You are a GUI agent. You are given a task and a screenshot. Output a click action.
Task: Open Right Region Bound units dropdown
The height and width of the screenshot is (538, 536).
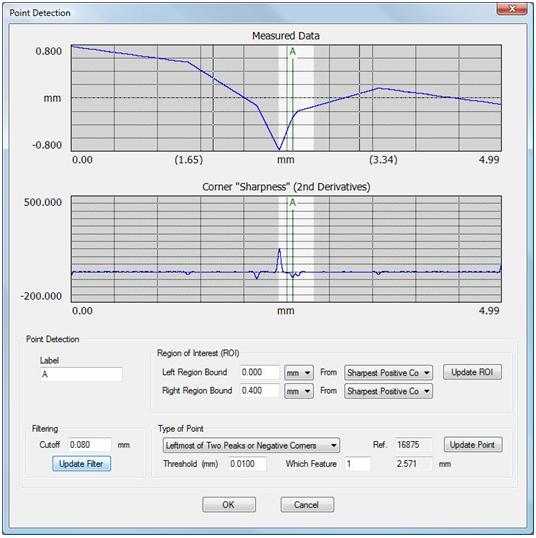[299, 391]
